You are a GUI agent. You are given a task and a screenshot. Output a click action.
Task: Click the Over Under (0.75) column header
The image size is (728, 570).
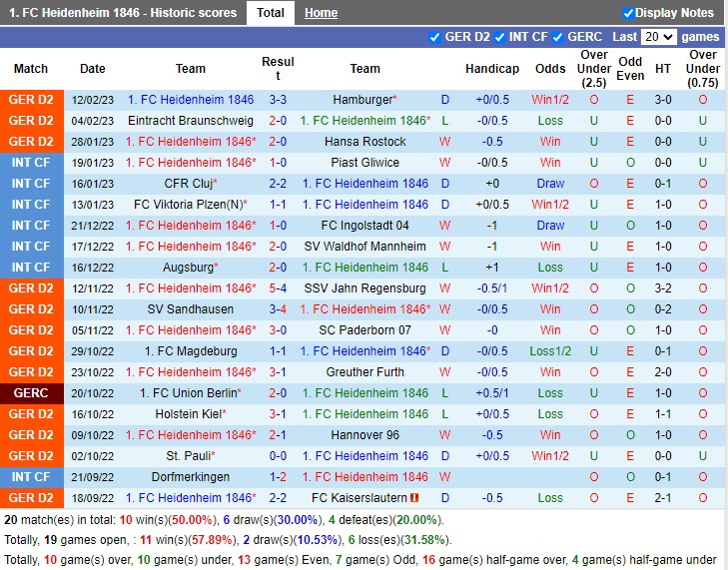tap(702, 69)
